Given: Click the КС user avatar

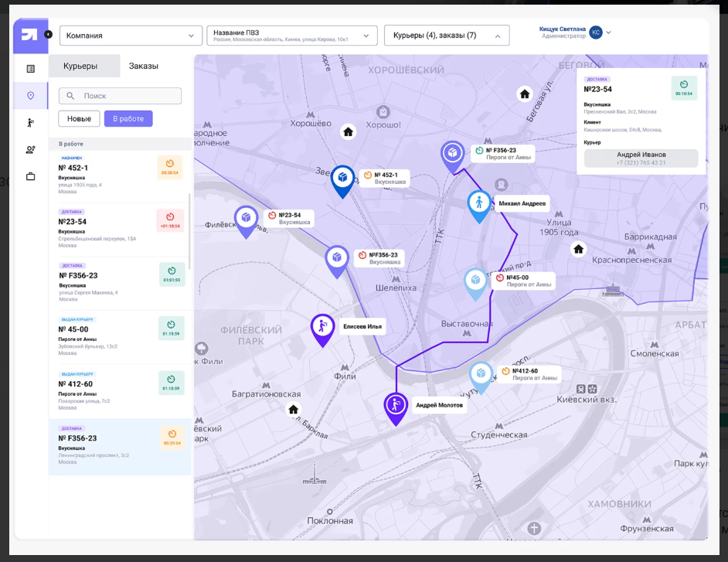Looking at the screenshot, I should [x=596, y=32].
